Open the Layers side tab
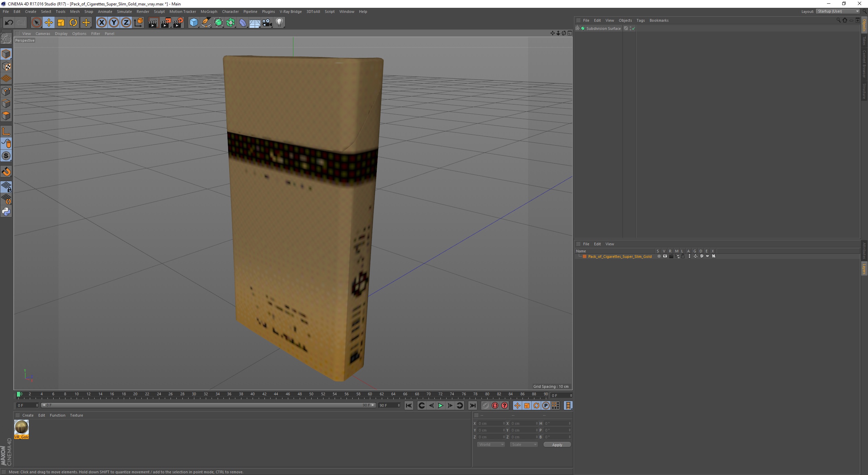Viewport: 868px width, 475px height. [x=864, y=269]
